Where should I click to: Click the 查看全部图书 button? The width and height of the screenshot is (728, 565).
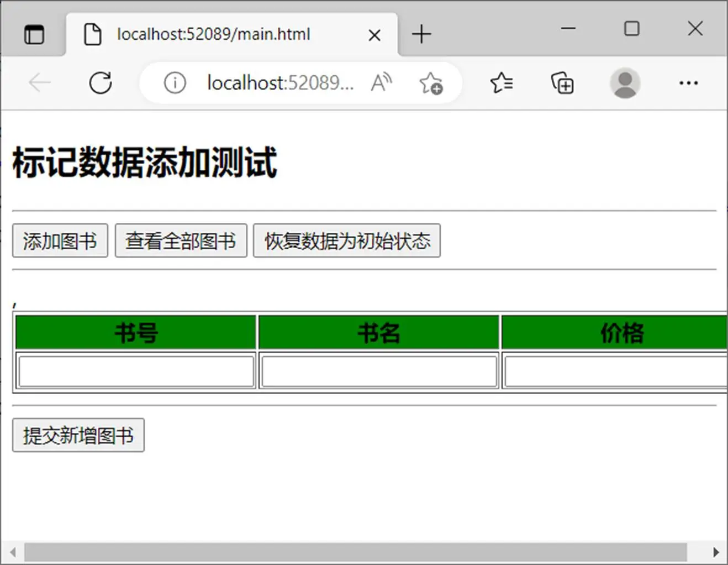[x=181, y=240]
